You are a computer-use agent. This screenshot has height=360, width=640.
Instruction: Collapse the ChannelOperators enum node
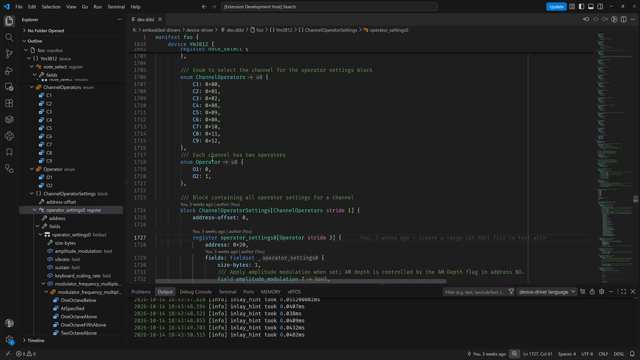pos(32,87)
